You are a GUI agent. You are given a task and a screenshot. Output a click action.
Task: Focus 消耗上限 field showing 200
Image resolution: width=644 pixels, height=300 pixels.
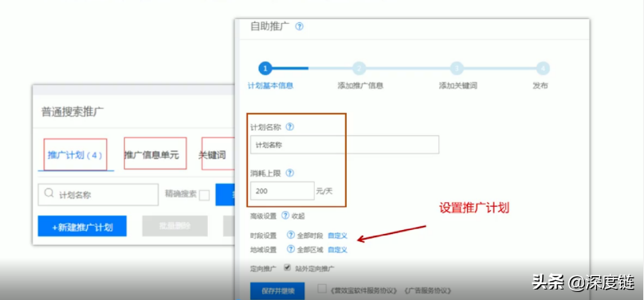click(x=282, y=191)
